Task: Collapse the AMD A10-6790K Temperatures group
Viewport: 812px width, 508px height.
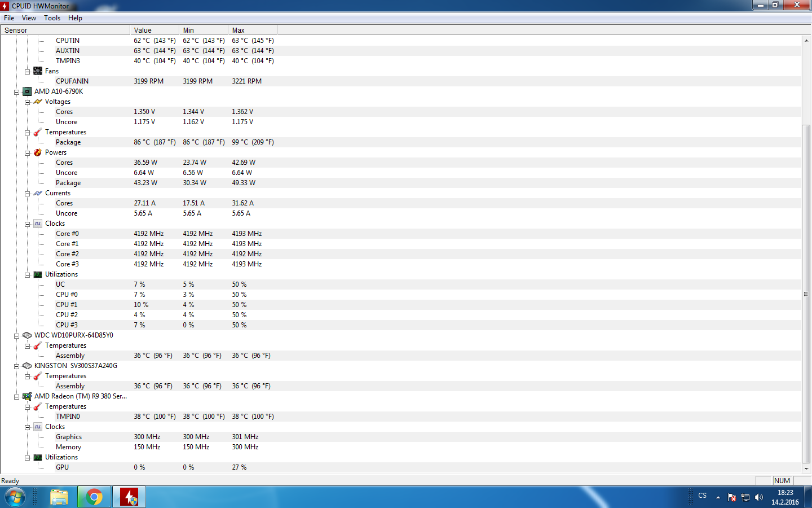Action: click(x=27, y=133)
